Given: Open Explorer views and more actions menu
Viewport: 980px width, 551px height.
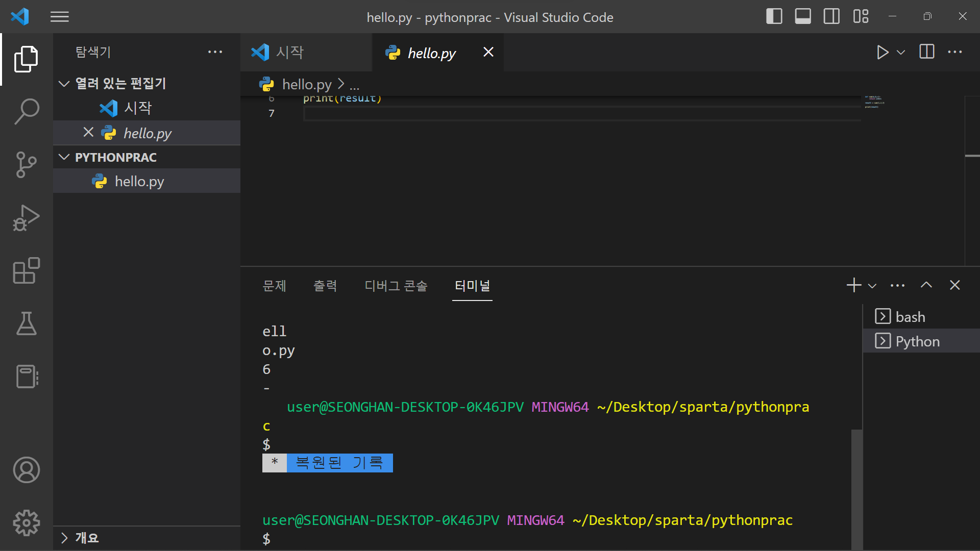Looking at the screenshot, I should [x=215, y=52].
